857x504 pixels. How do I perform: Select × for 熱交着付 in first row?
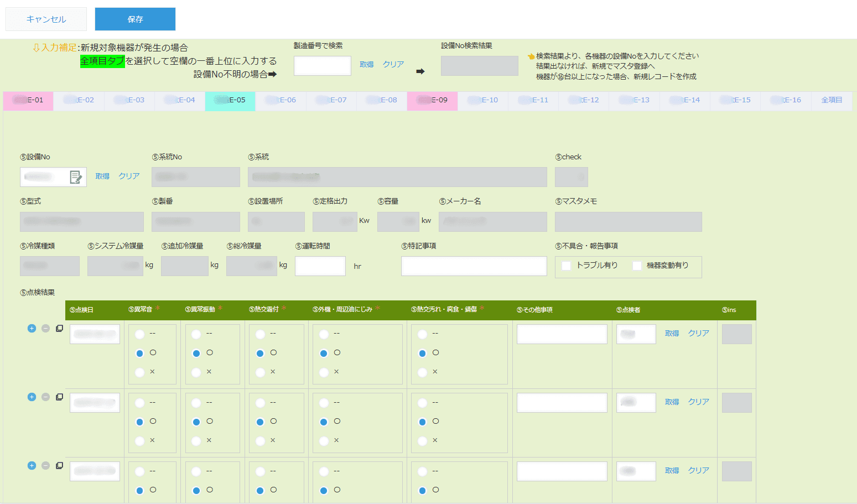pyautogui.click(x=260, y=372)
